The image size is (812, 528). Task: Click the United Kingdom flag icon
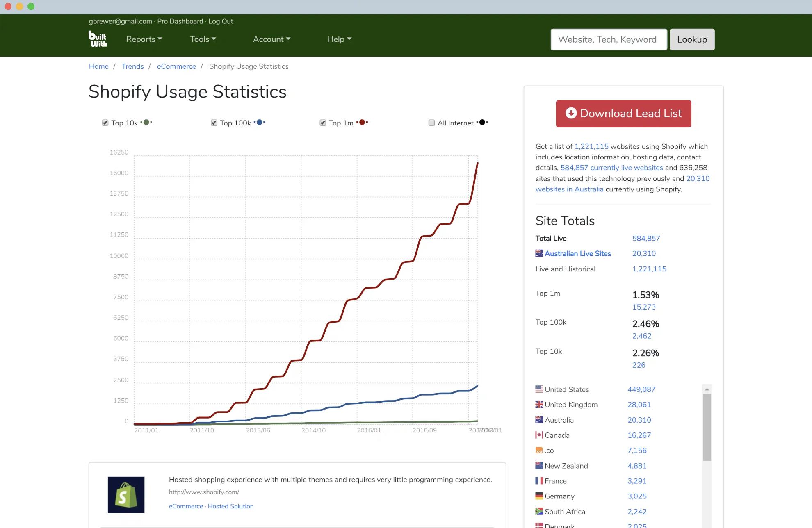[x=539, y=405]
